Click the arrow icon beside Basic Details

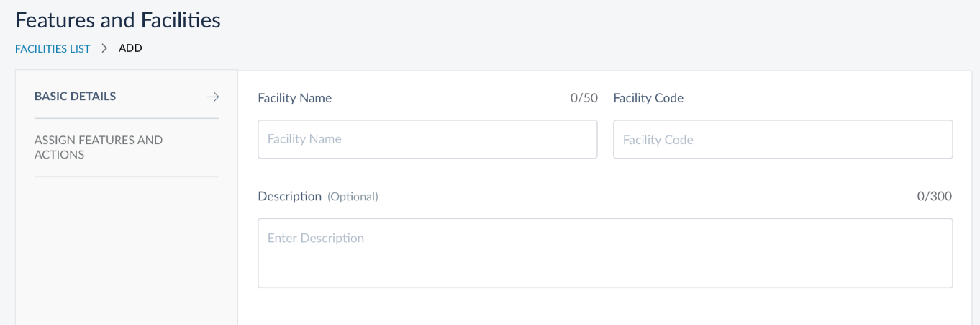(212, 97)
